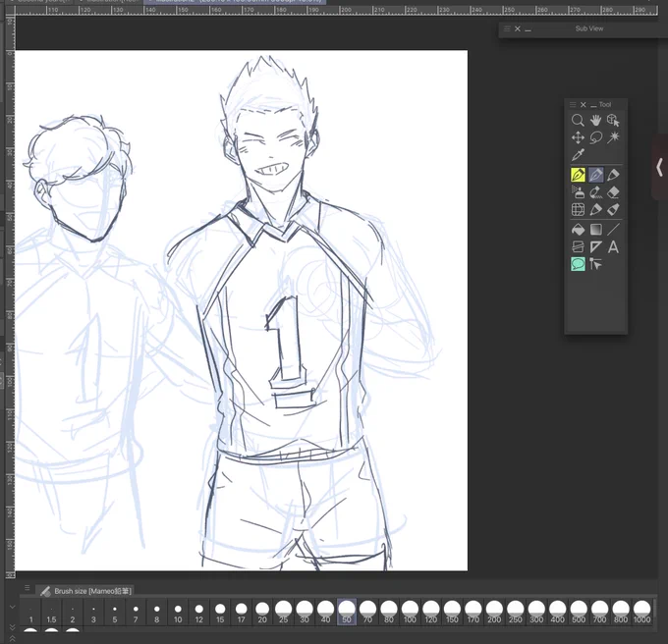Select the Eyedropper tool
The width and height of the screenshot is (668, 644).
[578, 155]
